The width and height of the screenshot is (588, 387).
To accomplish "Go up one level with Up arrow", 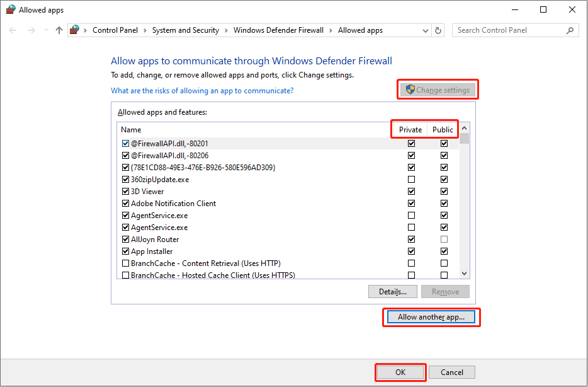I will point(59,30).
